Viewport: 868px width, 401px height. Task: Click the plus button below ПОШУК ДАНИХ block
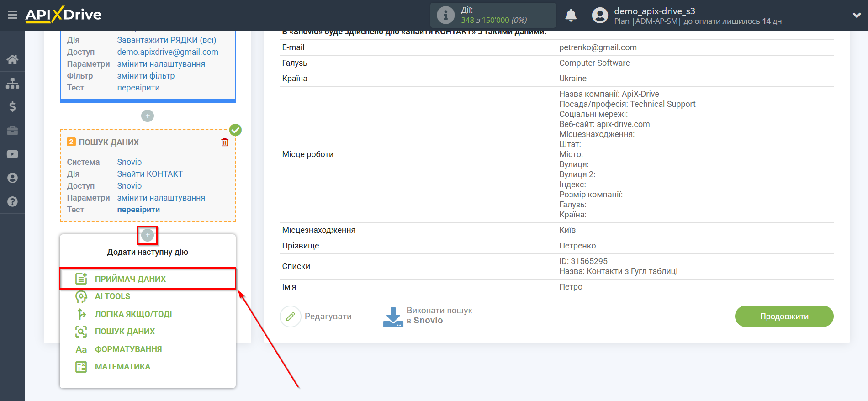coord(148,235)
